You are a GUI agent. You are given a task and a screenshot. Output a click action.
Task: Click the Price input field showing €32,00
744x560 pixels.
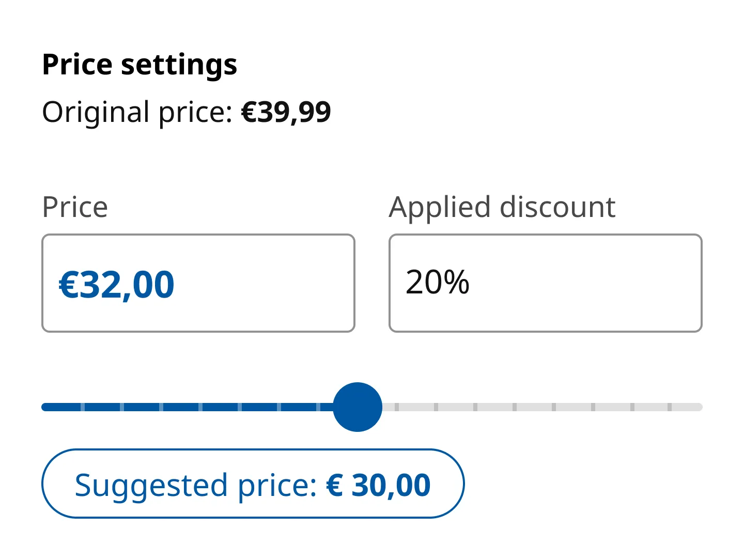click(198, 283)
